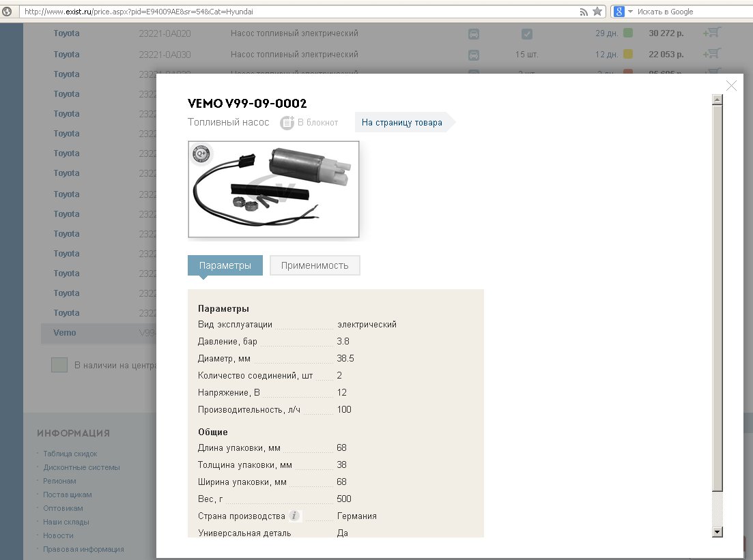Click the 'Универсальная деталь' label

tap(244, 533)
